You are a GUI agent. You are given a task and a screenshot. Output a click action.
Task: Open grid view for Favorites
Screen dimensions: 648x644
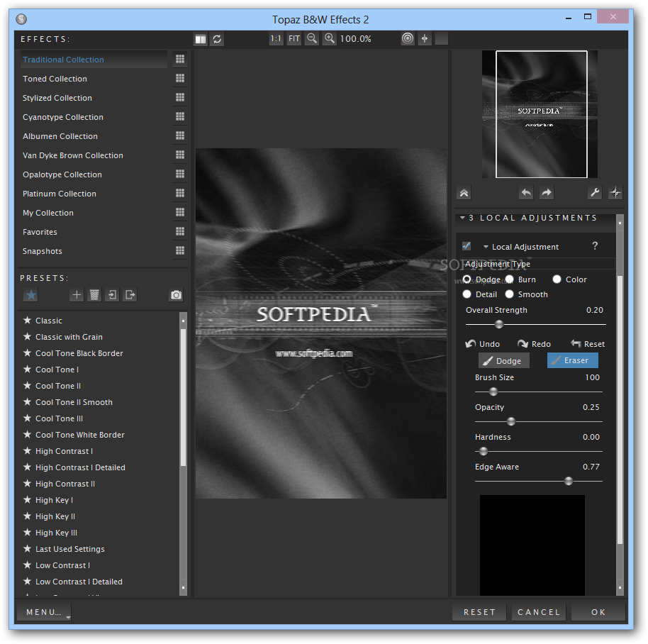(x=180, y=231)
